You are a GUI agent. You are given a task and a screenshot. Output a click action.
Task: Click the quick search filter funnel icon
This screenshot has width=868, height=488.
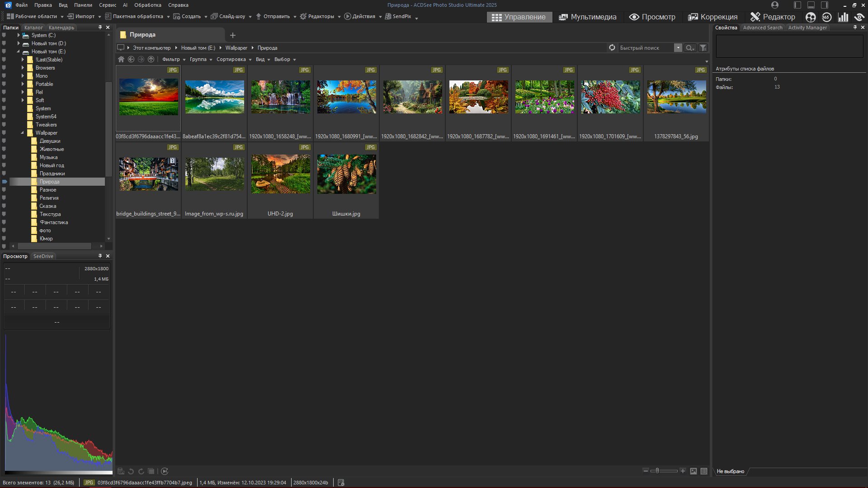[x=703, y=48]
